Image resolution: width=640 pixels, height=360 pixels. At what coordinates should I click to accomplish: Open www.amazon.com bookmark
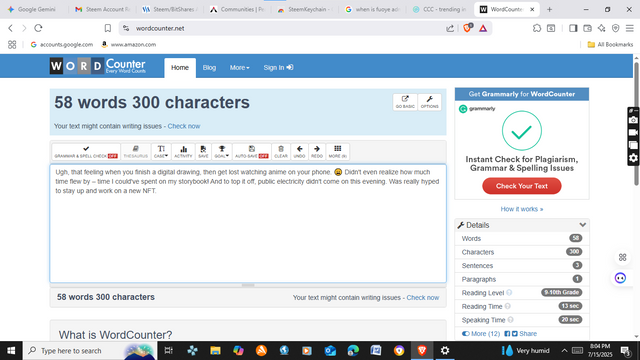click(129, 44)
